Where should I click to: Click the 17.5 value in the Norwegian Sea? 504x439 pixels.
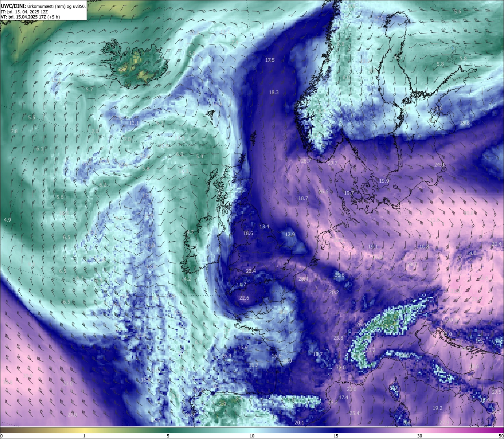270,60
